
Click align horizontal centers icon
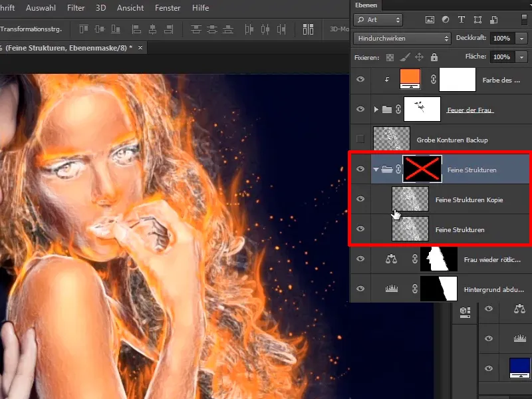[153, 29]
